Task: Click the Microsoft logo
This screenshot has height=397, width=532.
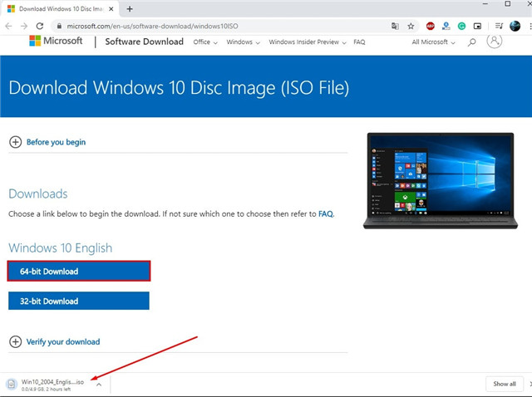Action: click(56, 41)
